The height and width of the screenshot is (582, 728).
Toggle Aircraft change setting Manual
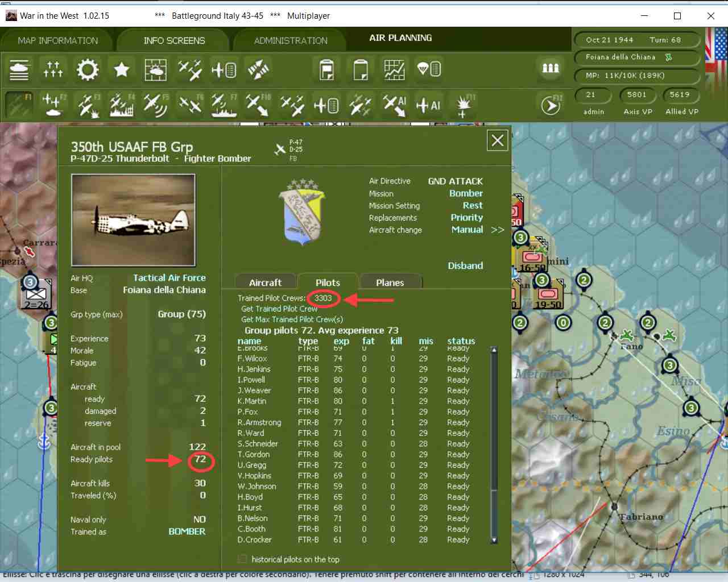coord(467,230)
